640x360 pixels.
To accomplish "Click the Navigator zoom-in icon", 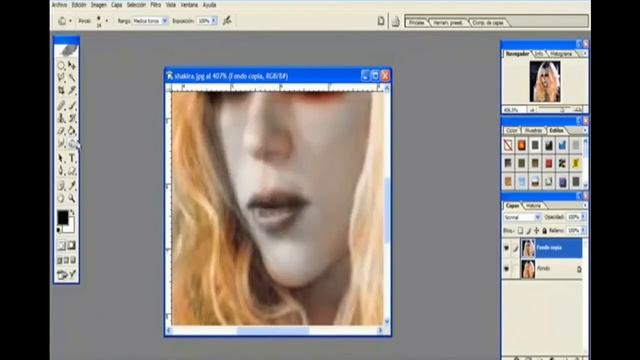I will (x=578, y=110).
